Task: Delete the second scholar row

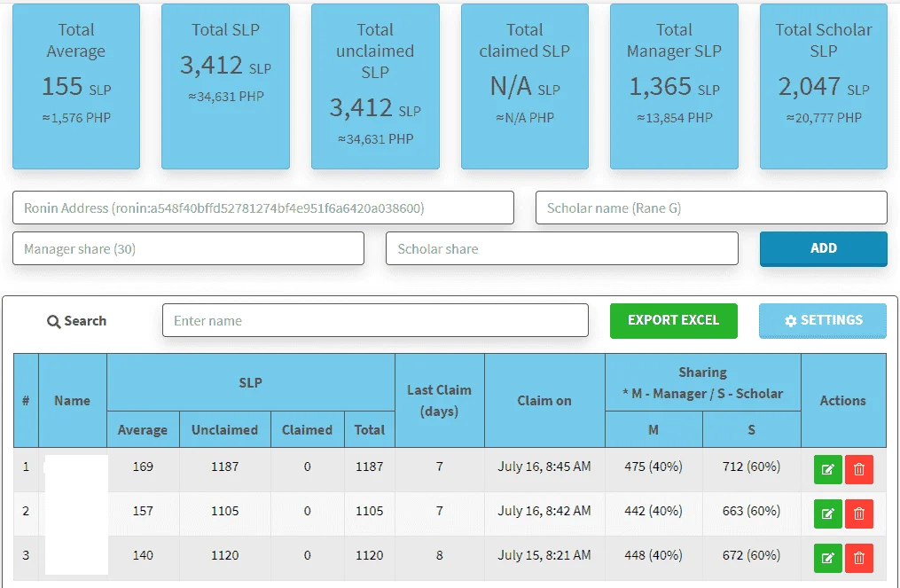Action: (x=858, y=514)
